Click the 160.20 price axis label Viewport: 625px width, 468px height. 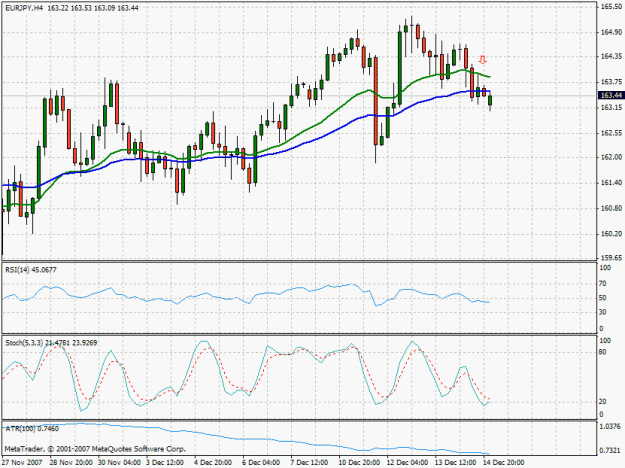[x=611, y=234]
